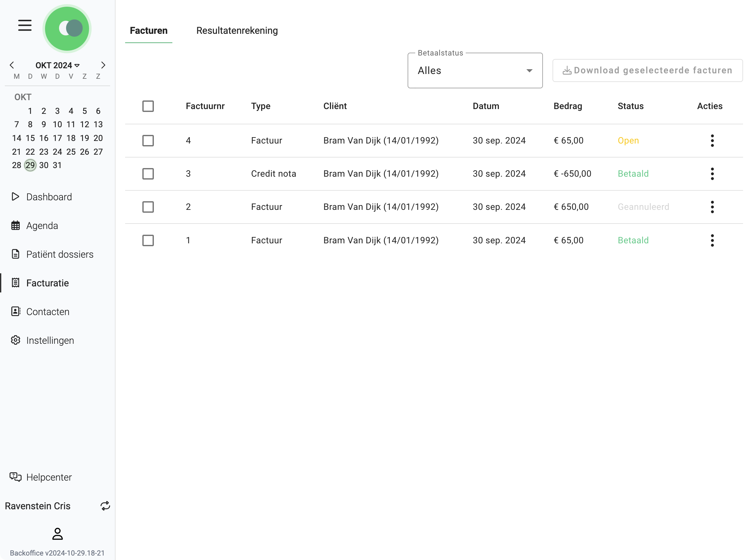Open the user profile icon
The image size is (752, 560).
57,534
